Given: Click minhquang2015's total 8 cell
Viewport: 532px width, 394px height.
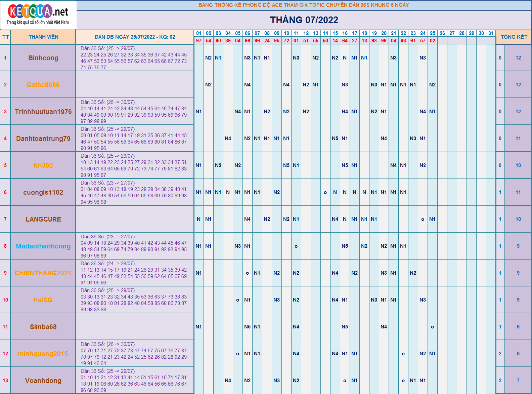Looking at the screenshot, I should click(518, 354).
